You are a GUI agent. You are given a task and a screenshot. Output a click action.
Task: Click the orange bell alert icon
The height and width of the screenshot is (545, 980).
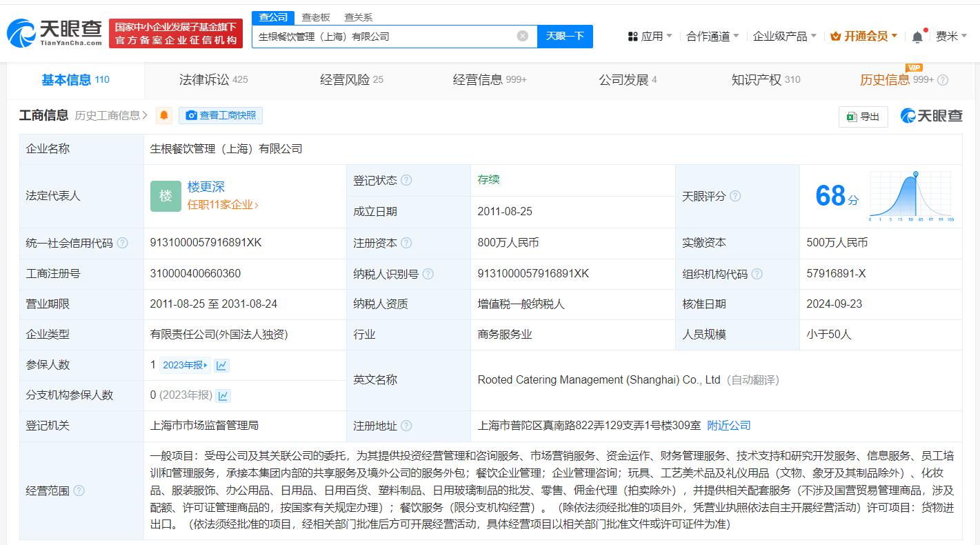(164, 116)
